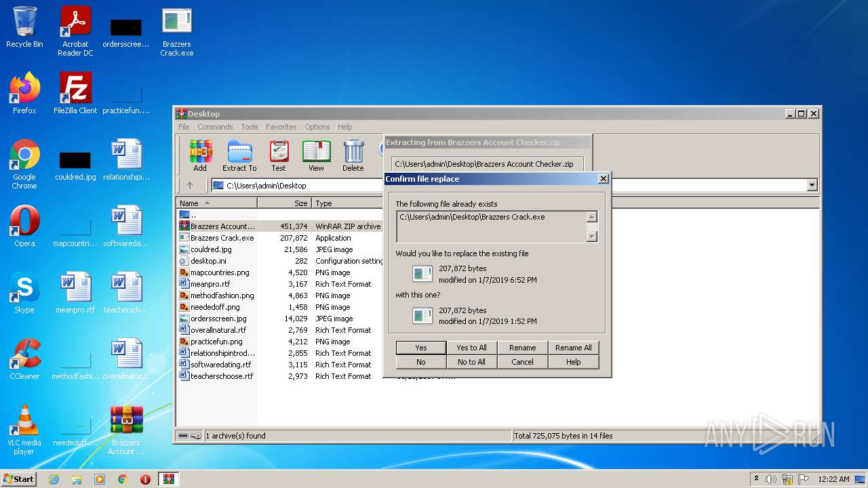Select the Firefox desktop shortcut
This screenshot has width=868, height=488.
(x=24, y=94)
